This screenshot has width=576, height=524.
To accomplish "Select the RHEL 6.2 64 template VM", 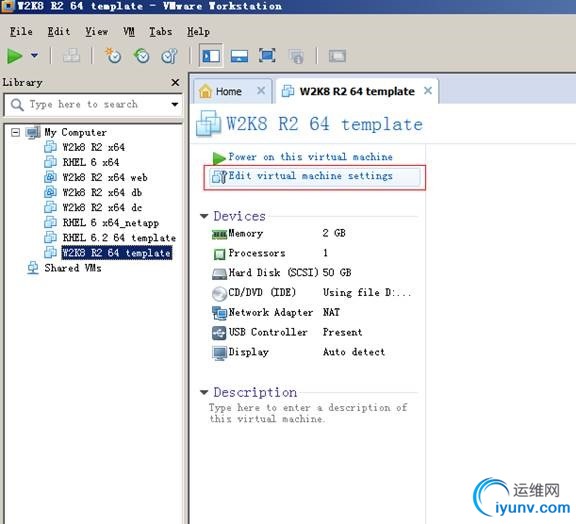I will pos(119,238).
